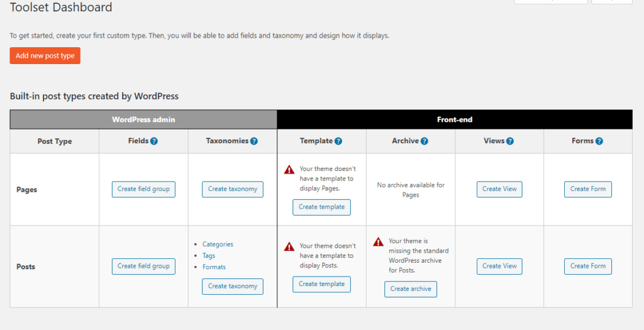This screenshot has width=644, height=330.
Task: Click the Toolset Dashboard heading
Action: pos(61,8)
